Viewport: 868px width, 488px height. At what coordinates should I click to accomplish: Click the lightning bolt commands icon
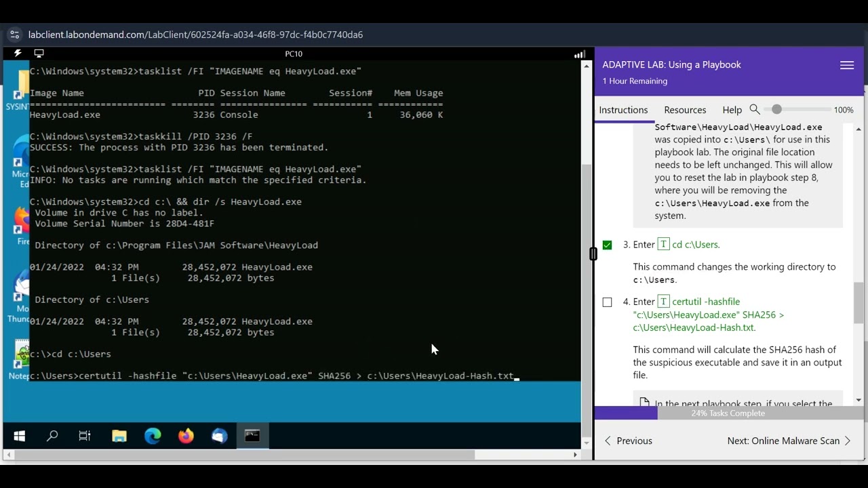(x=18, y=54)
